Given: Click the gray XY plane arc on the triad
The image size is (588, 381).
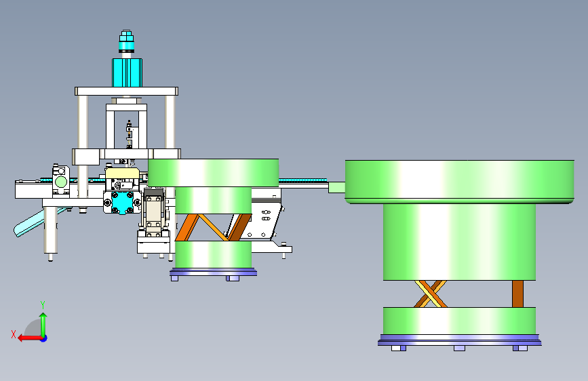Looking at the screenshot, I should click(x=33, y=328).
